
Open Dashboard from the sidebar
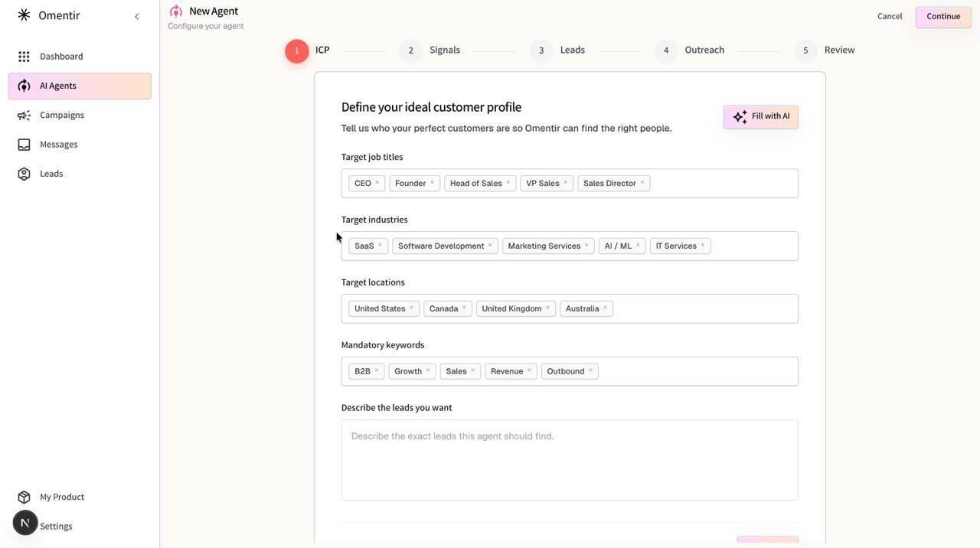coord(80,57)
